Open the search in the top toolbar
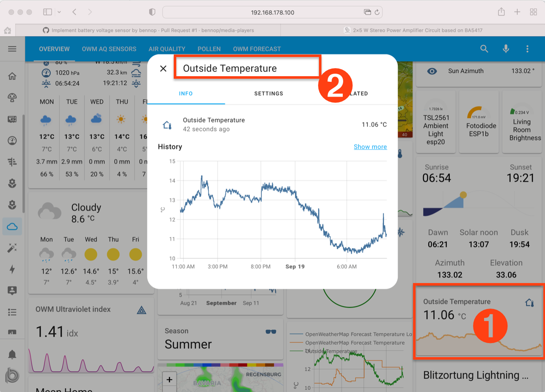 pos(484,49)
